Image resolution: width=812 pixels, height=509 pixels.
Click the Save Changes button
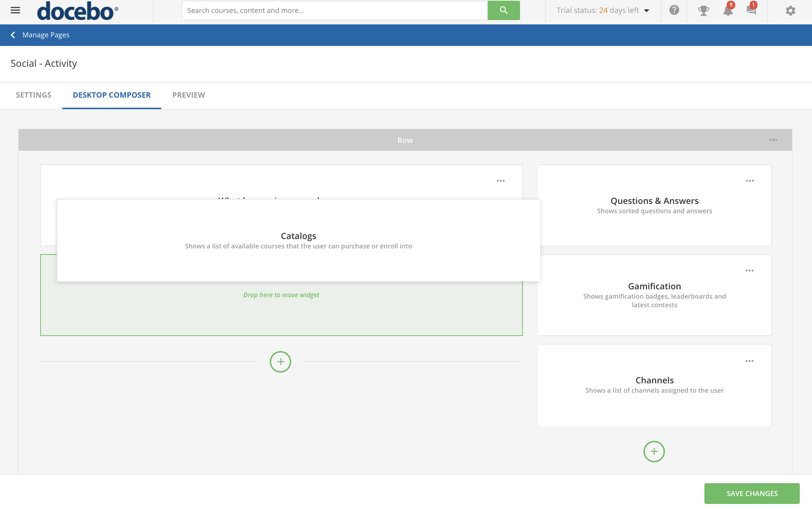(x=752, y=494)
